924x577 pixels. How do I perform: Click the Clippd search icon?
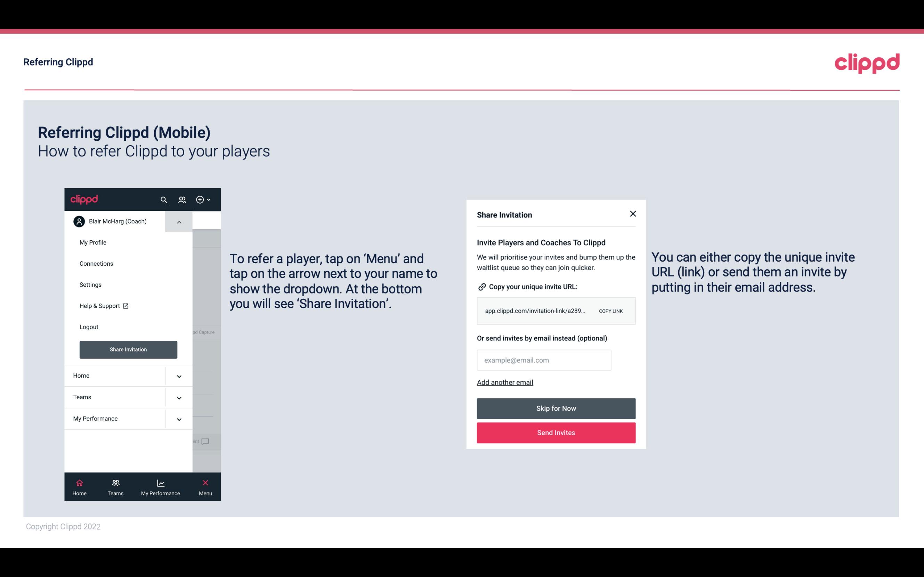(164, 199)
